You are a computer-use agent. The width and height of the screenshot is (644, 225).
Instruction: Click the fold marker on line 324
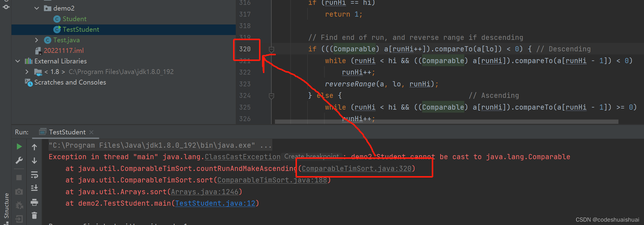coord(271,96)
